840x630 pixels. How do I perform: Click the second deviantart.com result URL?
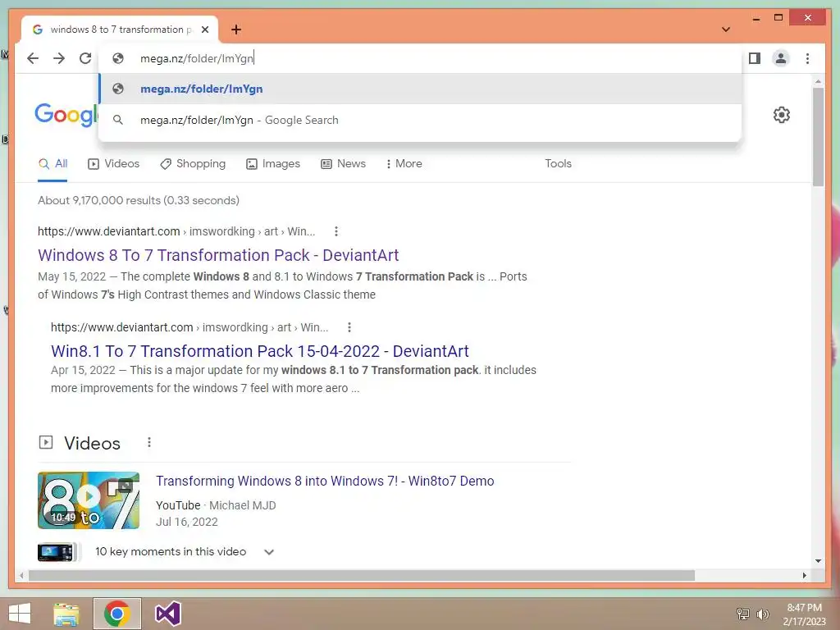click(x=189, y=327)
